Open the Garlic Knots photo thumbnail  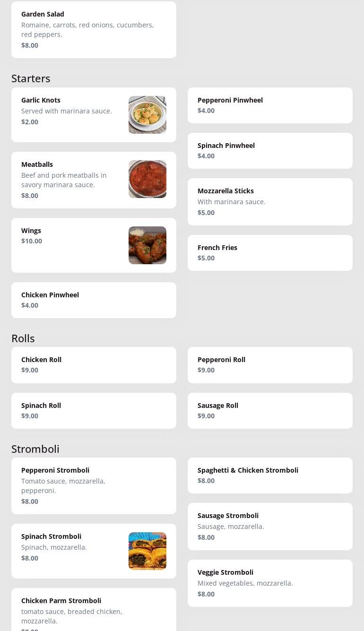(147, 115)
